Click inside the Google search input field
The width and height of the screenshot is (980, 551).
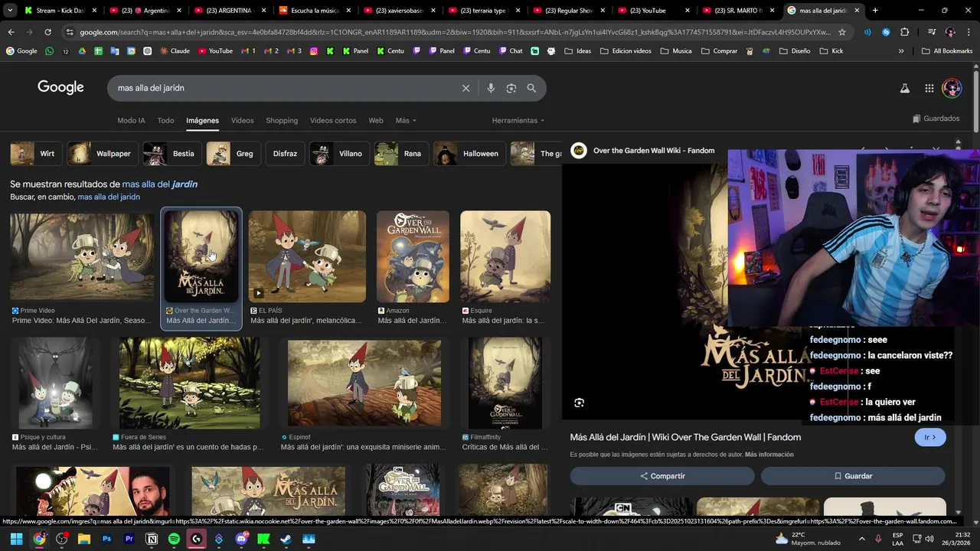pyautogui.click(x=283, y=88)
